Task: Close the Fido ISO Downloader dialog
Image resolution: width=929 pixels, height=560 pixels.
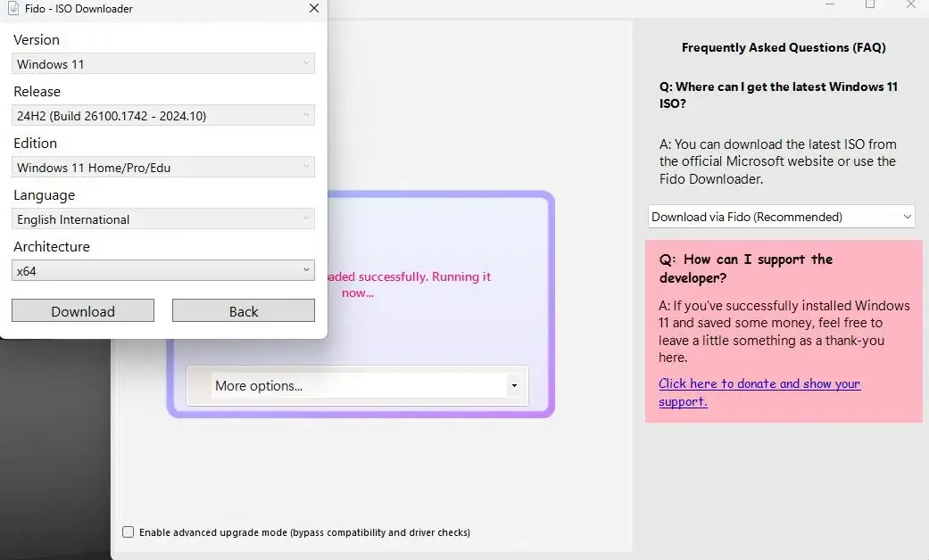Action: (x=314, y=8)
